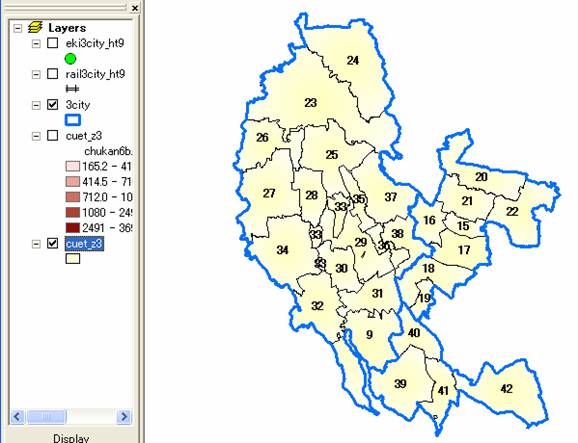This screenshot has width=578, height=443.
Task: Click the green circle symbol for eki3city_ht9
Action: click(x=70, y=59)
